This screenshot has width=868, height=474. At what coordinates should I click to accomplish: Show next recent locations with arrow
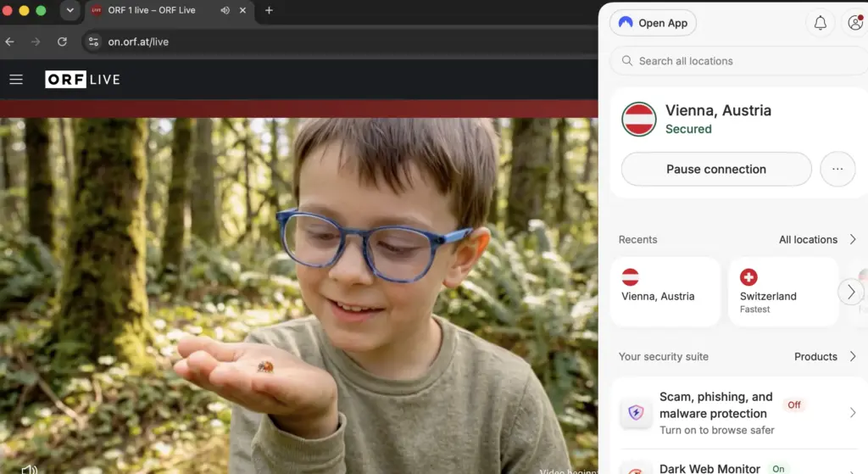pos(851,292)
